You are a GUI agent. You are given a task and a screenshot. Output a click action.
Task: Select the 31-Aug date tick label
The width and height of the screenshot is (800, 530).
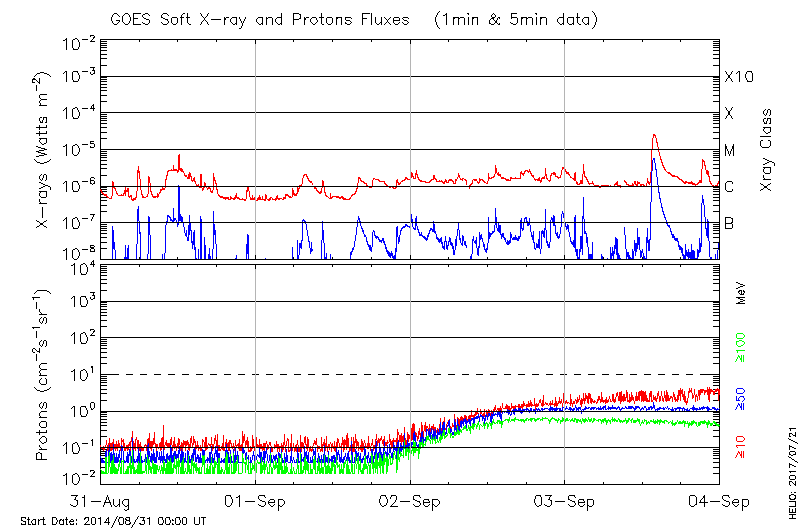(102, 500)
